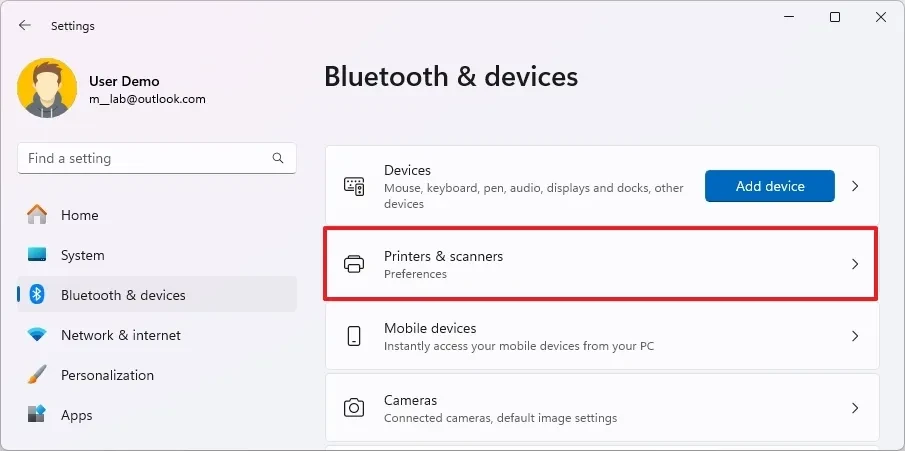Expand the Devices row chevron
Viewport: 905px width, 451px height.
[855, 186]
